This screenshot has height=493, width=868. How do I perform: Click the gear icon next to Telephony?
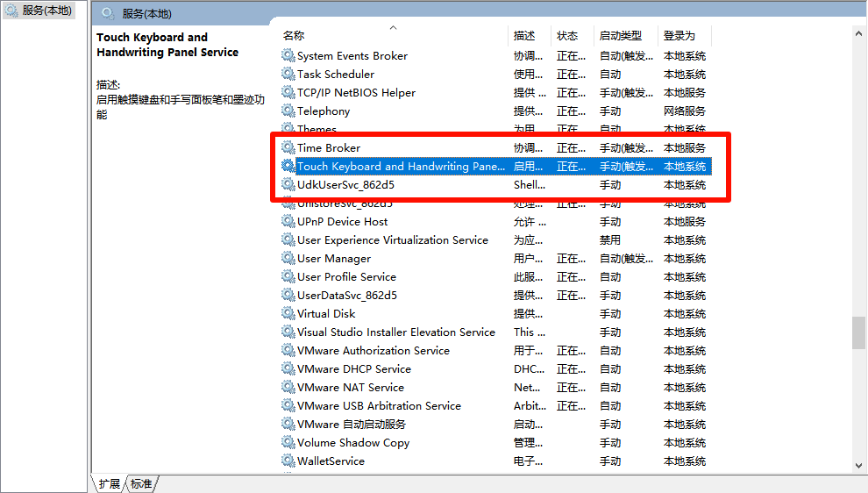pyautogui.click(x=288, y=111)
